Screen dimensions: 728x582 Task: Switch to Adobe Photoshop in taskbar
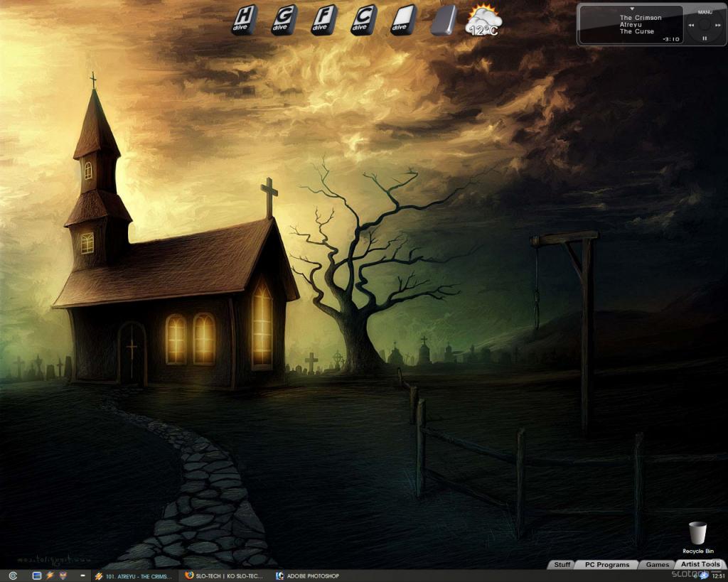coord(308,576)
